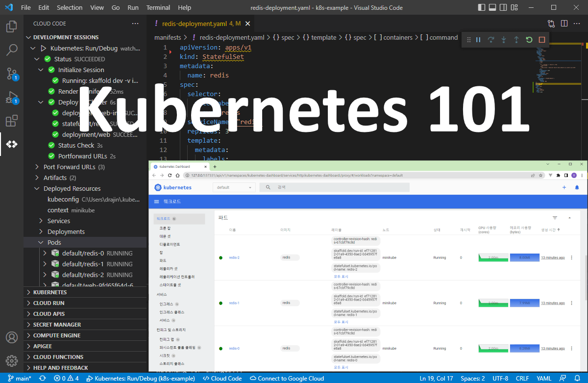Click the green Restart debug icon
Image resolution: width=588 pixels, height=383 pixels.
pyautogui.click(x=529, y=40)
